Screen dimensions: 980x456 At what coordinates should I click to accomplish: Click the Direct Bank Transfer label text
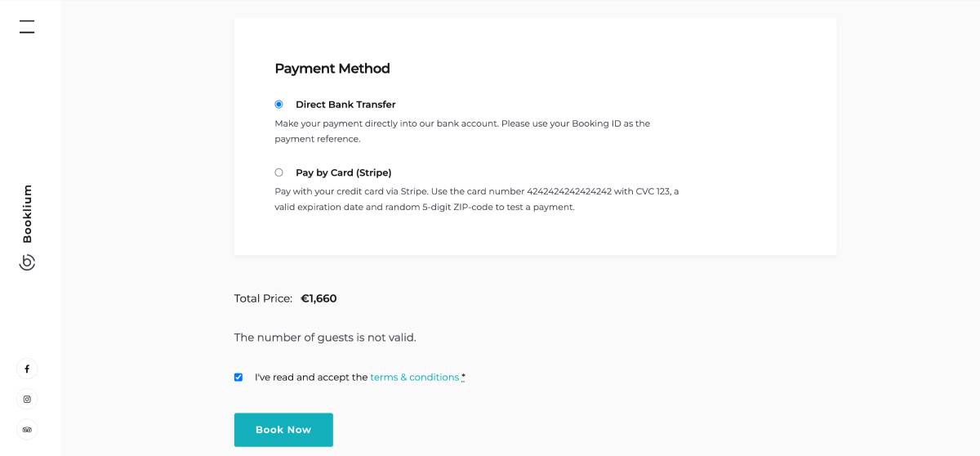pos(345,105)
